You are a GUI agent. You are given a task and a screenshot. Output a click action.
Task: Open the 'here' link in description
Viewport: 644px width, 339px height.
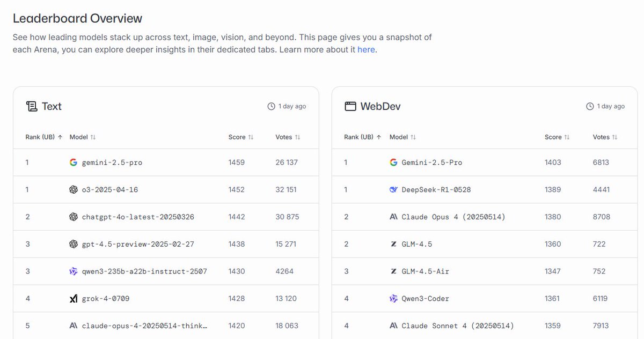366,50
